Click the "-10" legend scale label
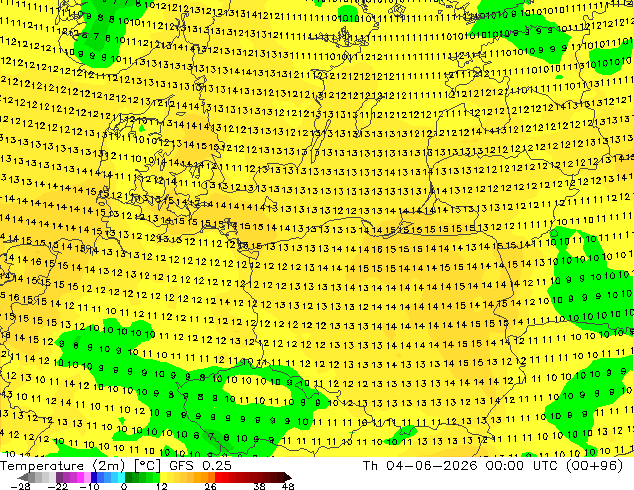Image resolution: width=634 pixels, height=490 pixels. click(x=89, y=487)
